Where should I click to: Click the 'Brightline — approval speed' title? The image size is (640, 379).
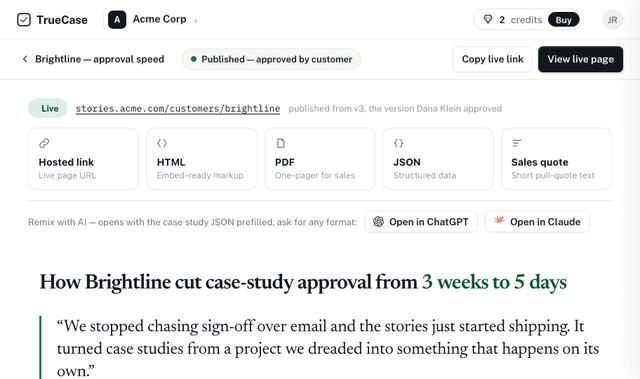pyautogui.click(x=100, y=59)
